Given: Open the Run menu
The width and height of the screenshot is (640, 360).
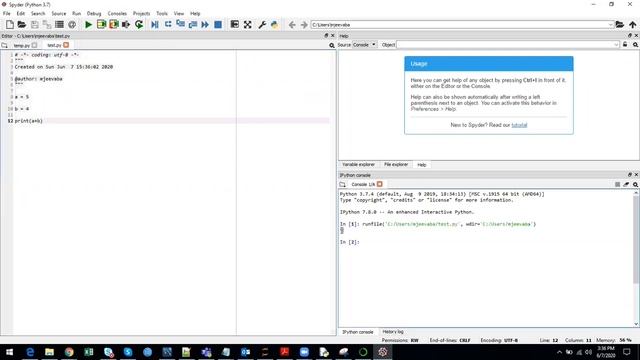Looking at the screenshot, I should pyautogui.click(x=76, y=13).
